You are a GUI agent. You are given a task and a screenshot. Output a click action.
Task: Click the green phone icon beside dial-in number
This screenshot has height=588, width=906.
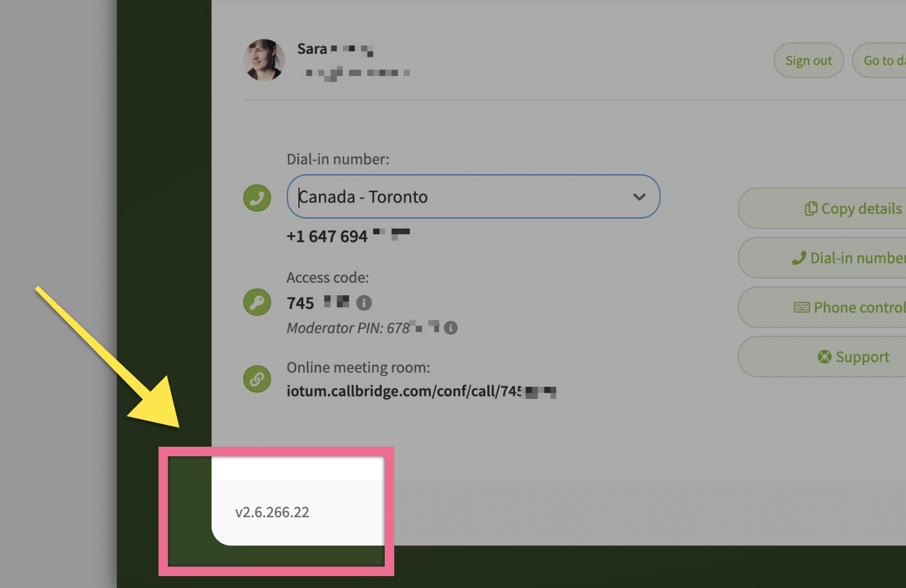point(257,198)
